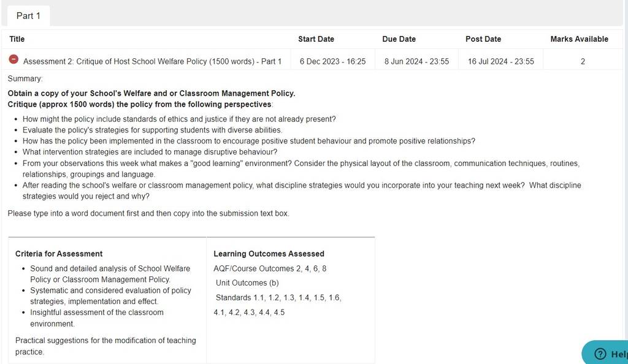Select the 6 Dec 2023 start date cell
Viewport: 628px width, 364px height.
click(x=332, y=62)
